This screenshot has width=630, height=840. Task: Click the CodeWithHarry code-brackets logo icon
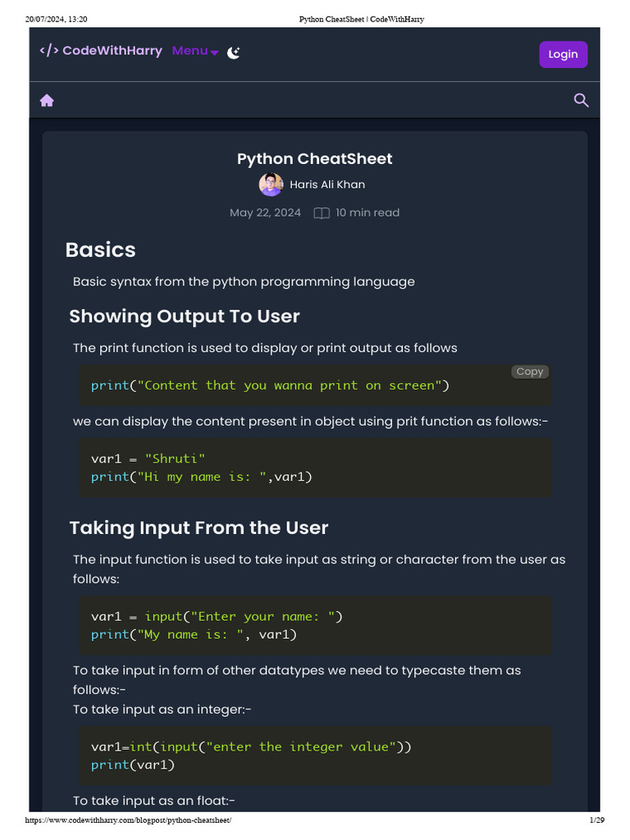click(x=49, y=51)
